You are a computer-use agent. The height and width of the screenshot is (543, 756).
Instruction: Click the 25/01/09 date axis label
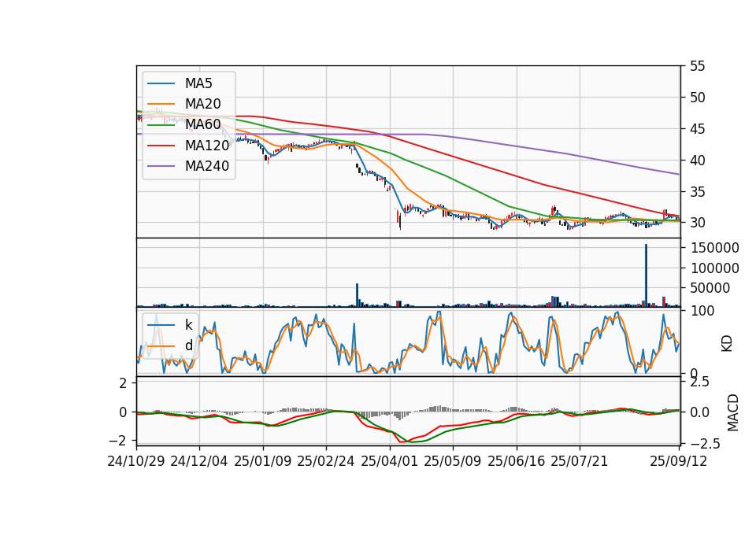coord(263,461)
